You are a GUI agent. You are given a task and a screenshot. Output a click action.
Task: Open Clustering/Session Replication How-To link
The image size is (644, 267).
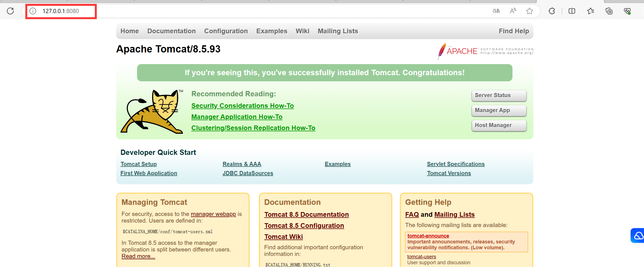click(253, 128)
